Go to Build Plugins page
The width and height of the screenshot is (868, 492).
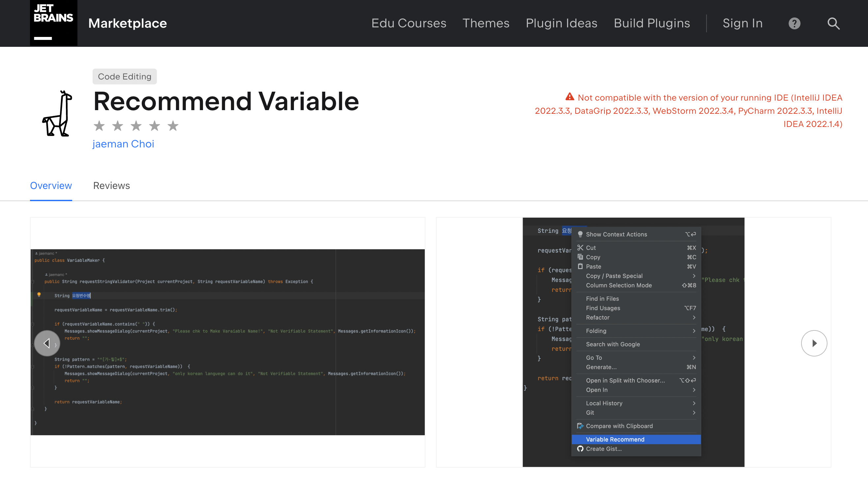click(x=651, y=23)
